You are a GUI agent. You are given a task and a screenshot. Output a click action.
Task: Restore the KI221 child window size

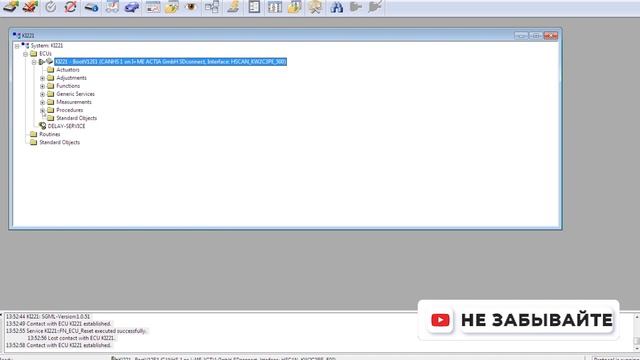[x=536, y=36]
